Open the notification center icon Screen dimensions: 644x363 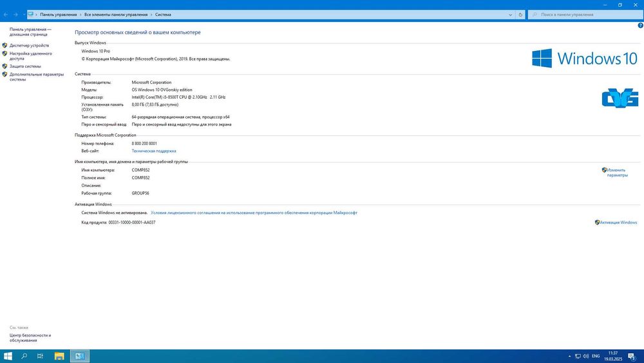click(632, 357)
